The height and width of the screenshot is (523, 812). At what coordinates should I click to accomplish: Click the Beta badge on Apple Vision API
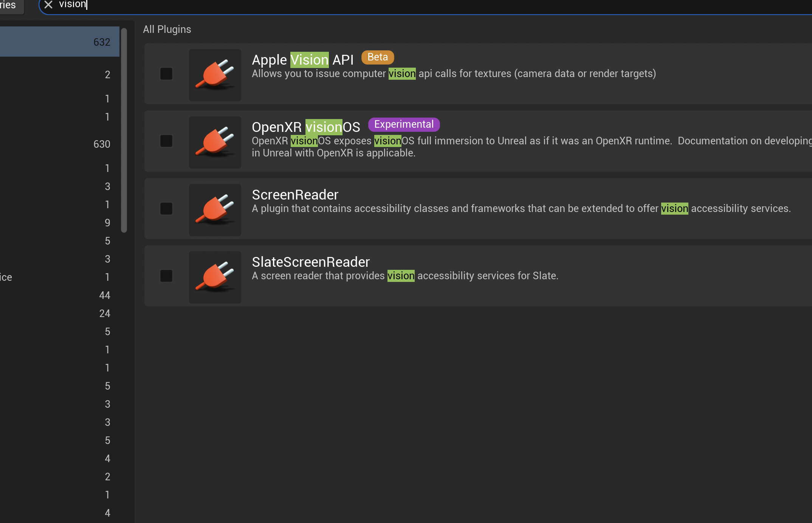[378, 57]
